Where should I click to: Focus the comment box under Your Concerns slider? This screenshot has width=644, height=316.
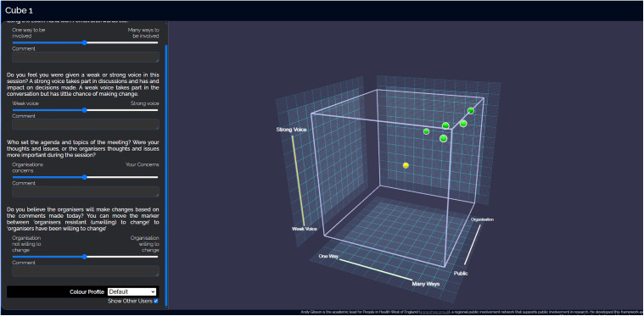[86, 191]
